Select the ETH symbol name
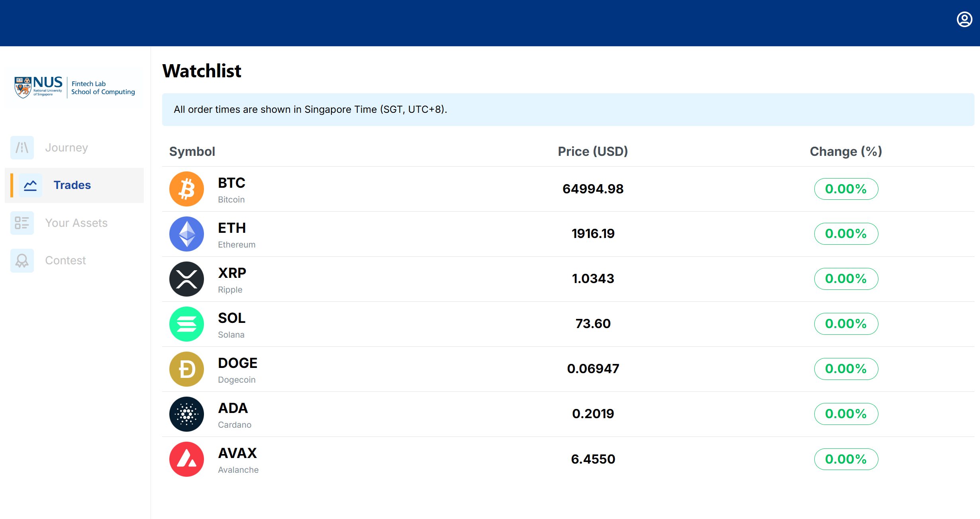This screenshot has width=980, height=519. [232, 228]
